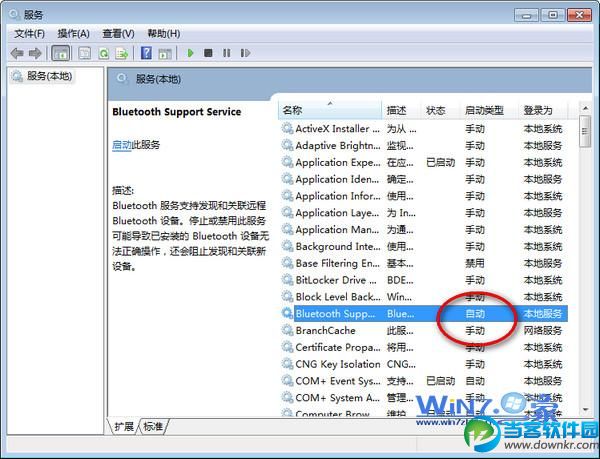Image resolution: width=600 pixels, height=459 pixels.
Task: Click the scrollbar down arrow
Action: pos(585,410)
